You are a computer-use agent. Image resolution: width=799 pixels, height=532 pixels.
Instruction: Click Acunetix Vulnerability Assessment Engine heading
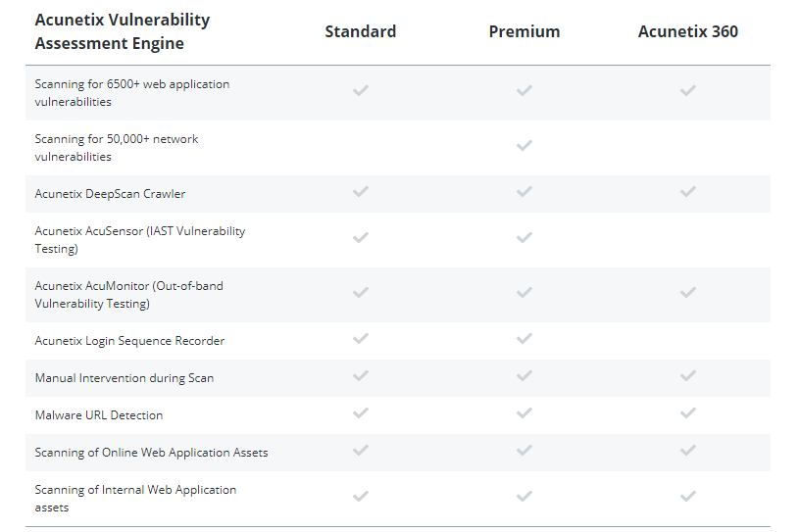click(123, 31)
